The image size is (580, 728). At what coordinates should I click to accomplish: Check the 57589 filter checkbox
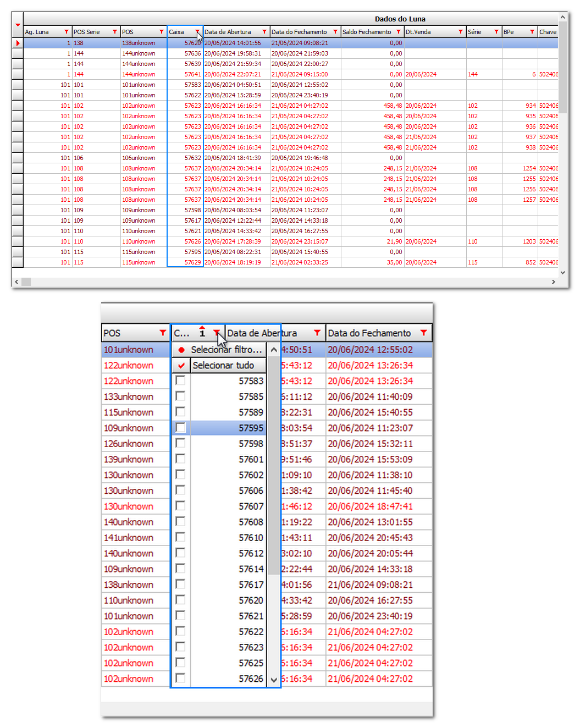(x=180, y=412)
